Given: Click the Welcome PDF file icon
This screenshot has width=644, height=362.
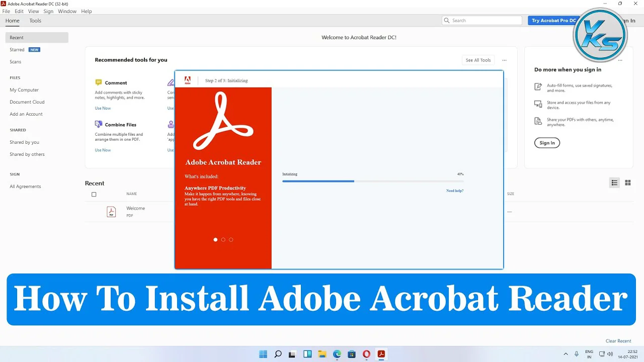Looking at the screenshot, I should click(x=111, y=212).
